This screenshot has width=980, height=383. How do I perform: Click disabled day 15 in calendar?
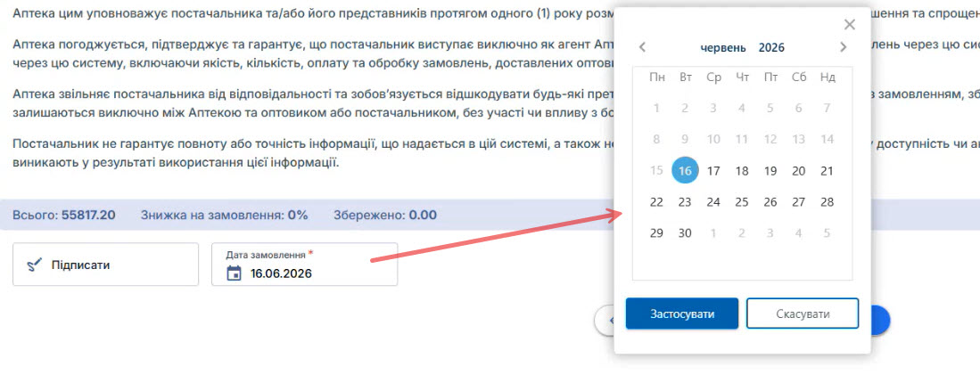pos(656,171)
